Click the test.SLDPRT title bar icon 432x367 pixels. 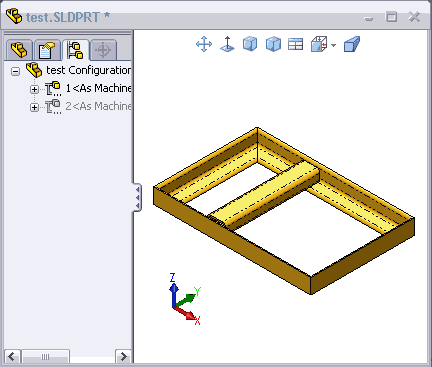(x=14, y=16)
